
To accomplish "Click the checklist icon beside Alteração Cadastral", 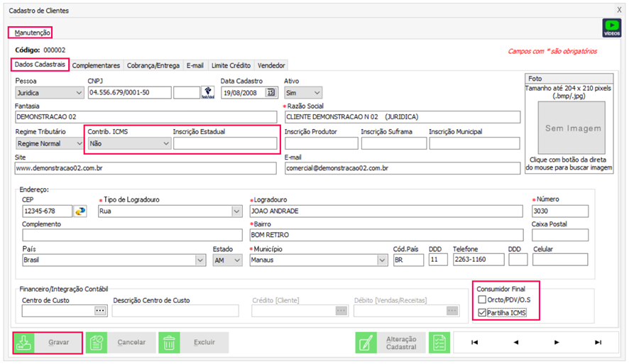I will (x=439, y=343).
